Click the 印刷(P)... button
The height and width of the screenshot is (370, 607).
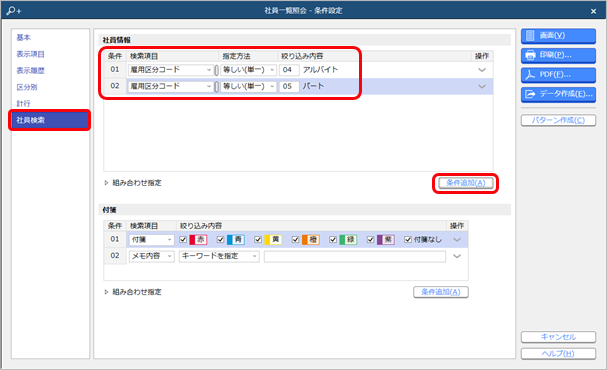click(x=558, y=55)
